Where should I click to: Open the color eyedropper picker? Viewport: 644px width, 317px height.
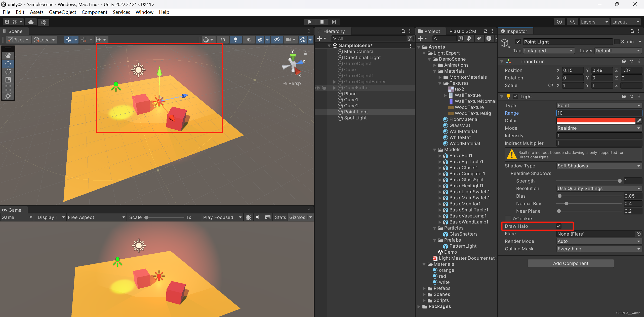639,121
